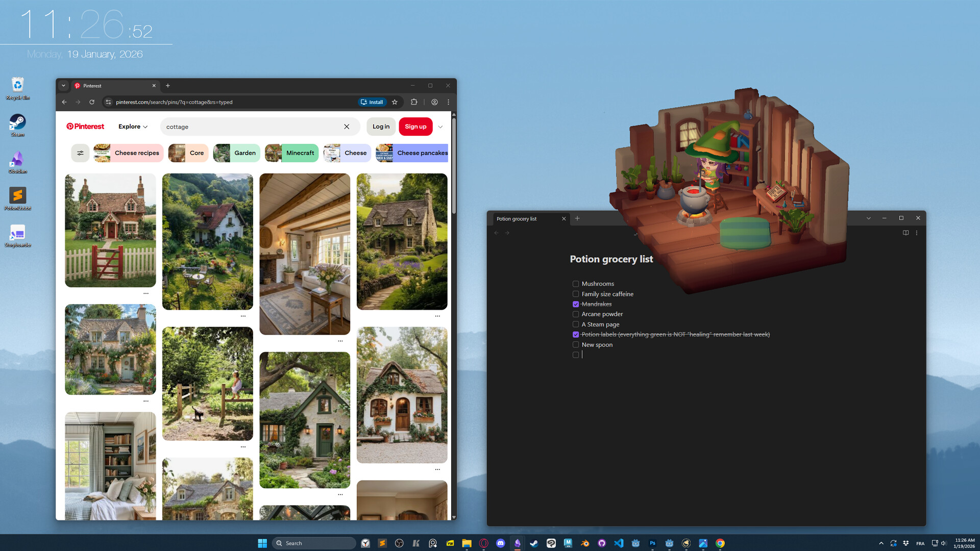Expand the chevron next to Sign up

point(440,127)
